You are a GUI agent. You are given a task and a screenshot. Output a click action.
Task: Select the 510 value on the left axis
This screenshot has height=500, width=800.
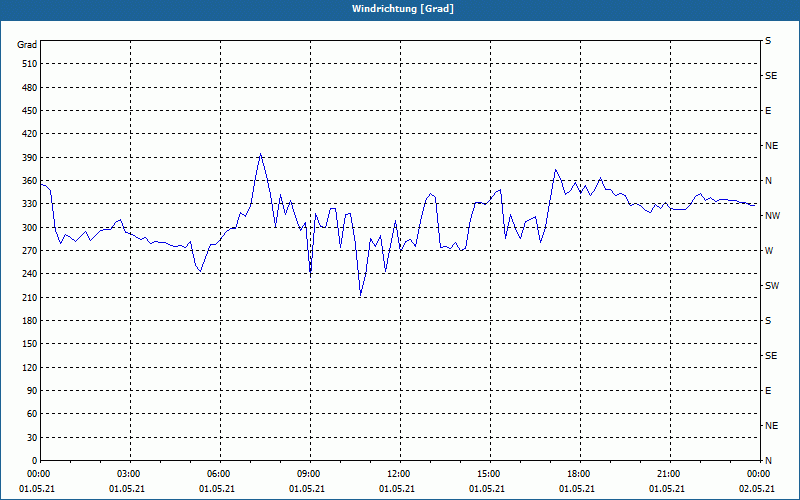click(x=30, y=64)
